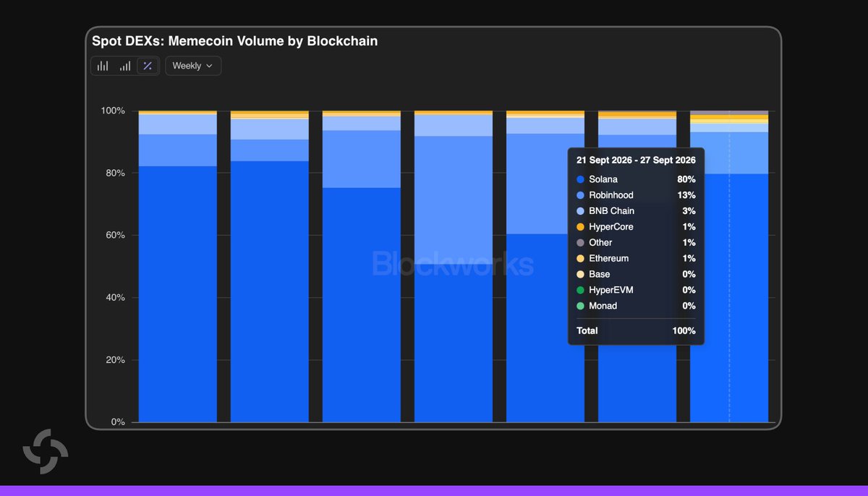Image resolution: width=868 pixels, height=496 pixels.
Task: Click the HyperCore orange legend dot
Action: [580, 227]
